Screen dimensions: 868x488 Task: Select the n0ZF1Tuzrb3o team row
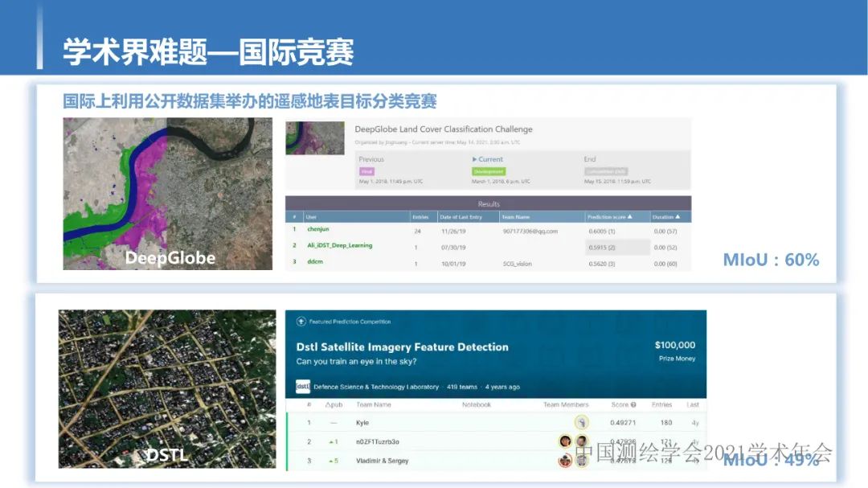(x=377, y=441)
